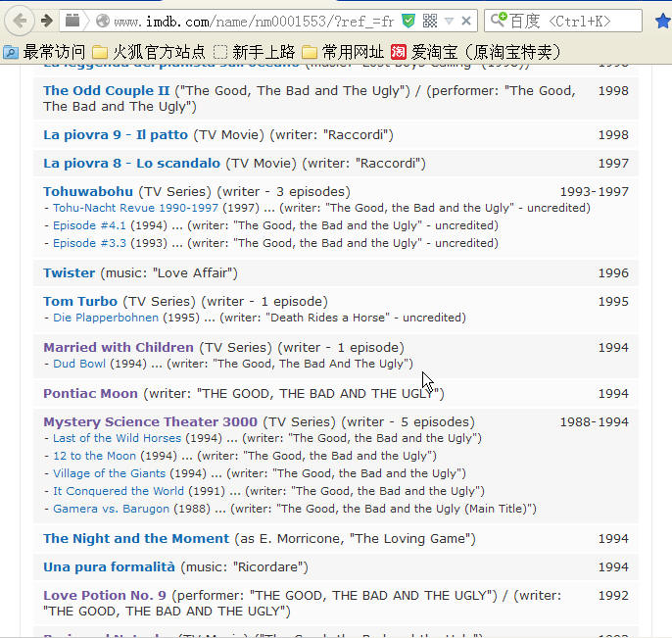The width and height of the screenshot is (672, 638).
Task: Open the Dud Bowl episode link
Action: pyautogui.click(x=78, y=364)
